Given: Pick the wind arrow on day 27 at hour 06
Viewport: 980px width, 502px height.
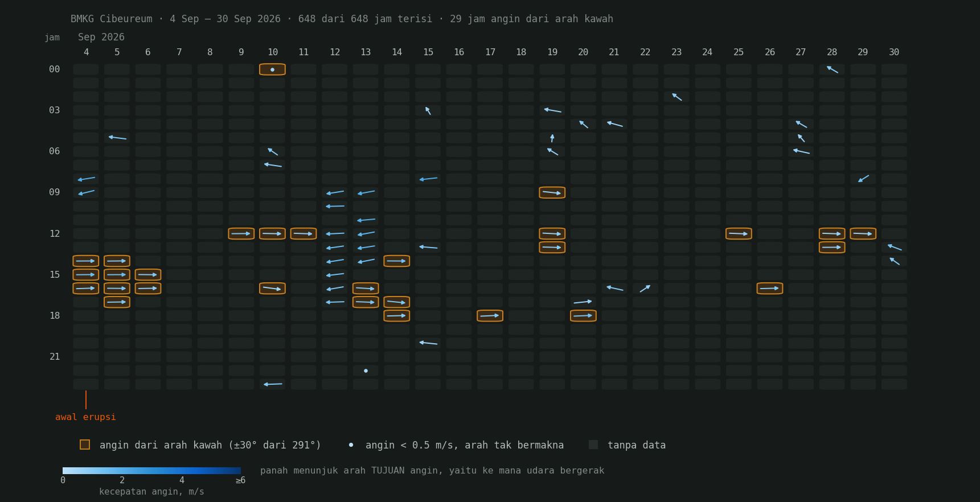Looking at the screenshot, I should pyautogui.click(x=801, y=151).
